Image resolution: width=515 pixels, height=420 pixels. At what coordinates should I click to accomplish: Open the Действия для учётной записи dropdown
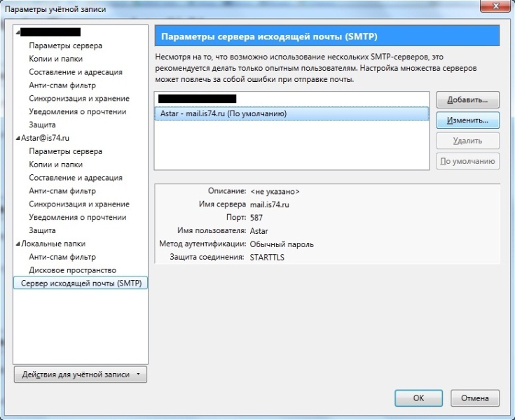click(81, 374)
